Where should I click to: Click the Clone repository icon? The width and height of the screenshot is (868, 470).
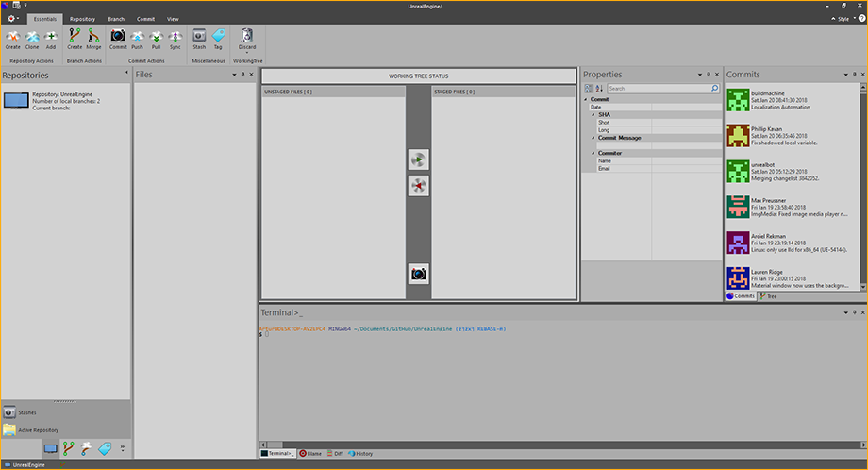(32, 37)
